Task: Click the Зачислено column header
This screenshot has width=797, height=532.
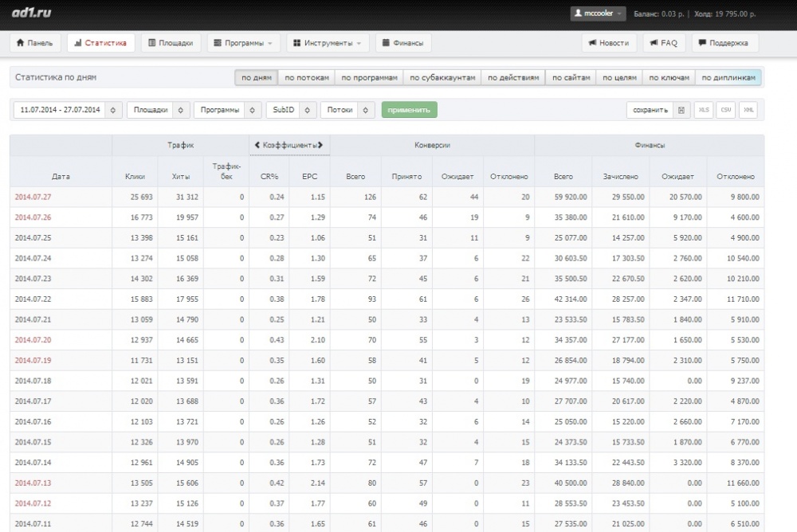Action: click(621, 176)
